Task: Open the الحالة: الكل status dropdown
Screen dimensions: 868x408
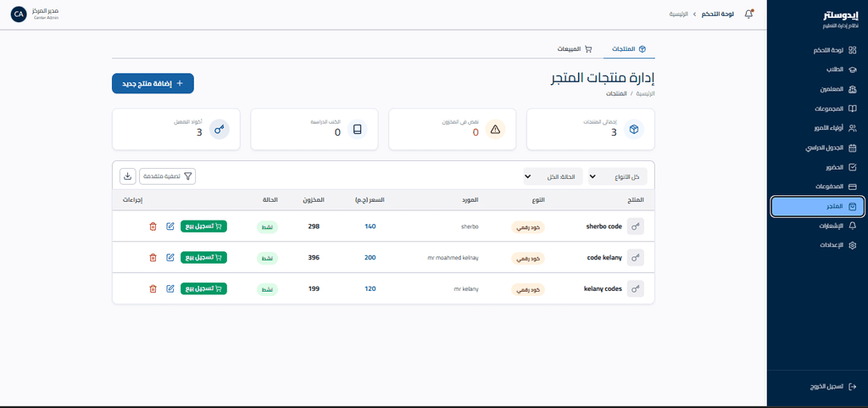Action: (x=553, y=176)
